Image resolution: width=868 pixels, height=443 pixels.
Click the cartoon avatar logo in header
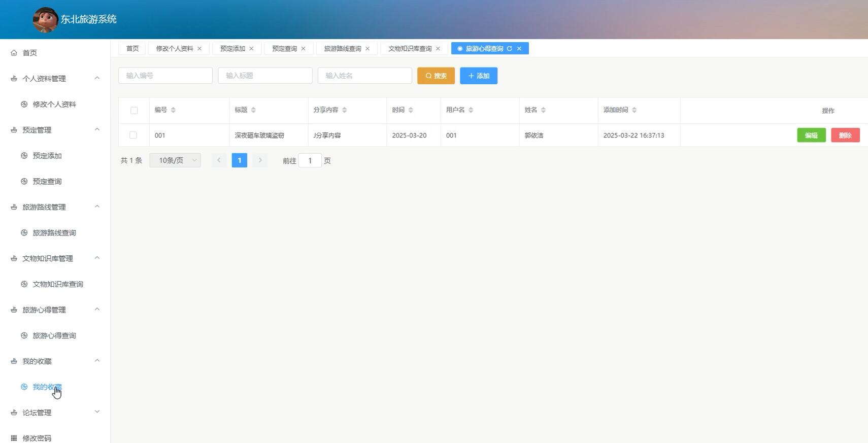45,20
